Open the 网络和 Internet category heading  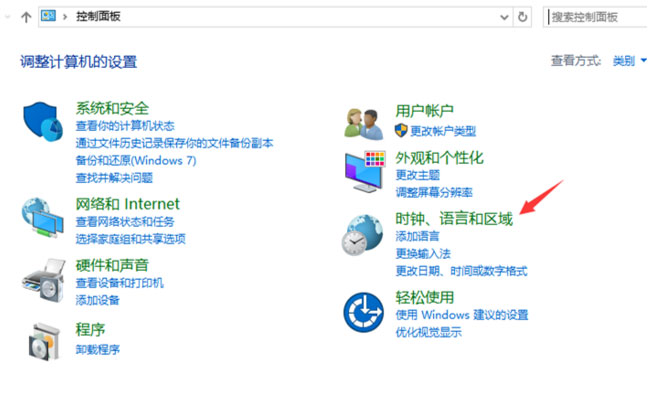tap(127, 204)
